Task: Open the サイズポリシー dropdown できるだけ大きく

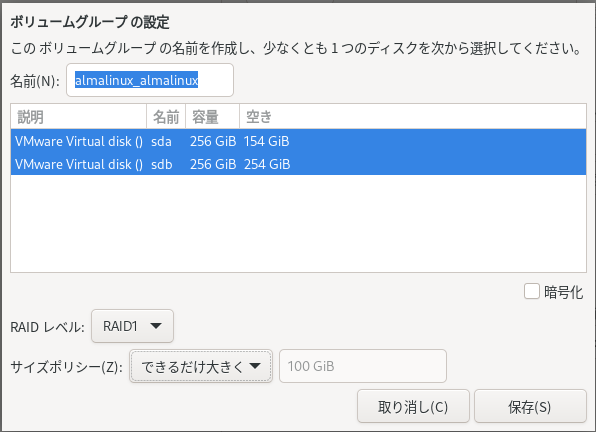Action: 201,366
